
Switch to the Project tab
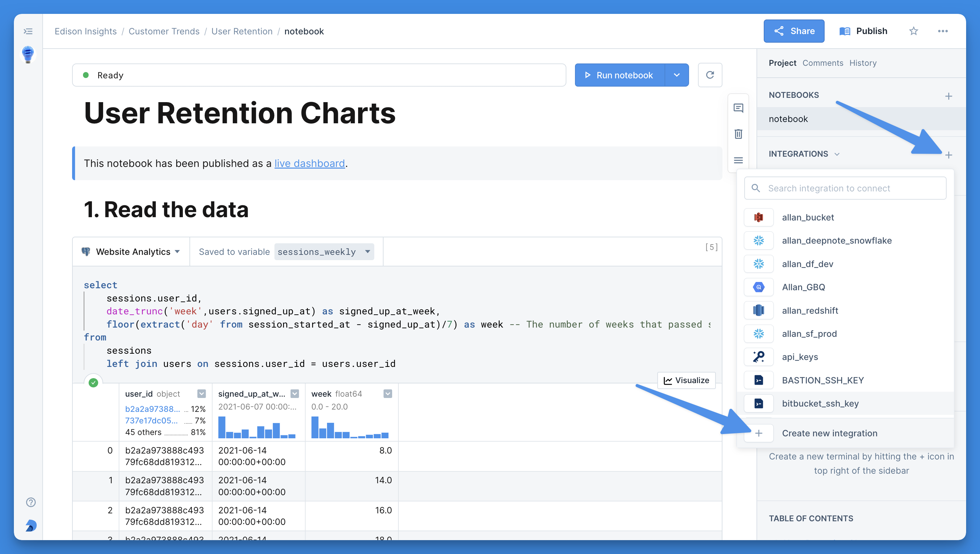pos(782,63)
